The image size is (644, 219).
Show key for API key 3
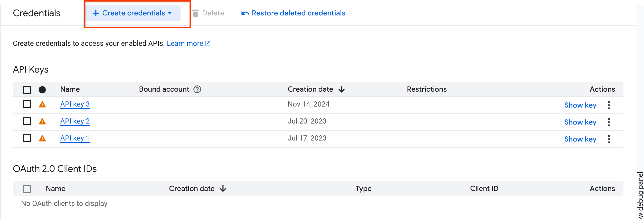580,105
